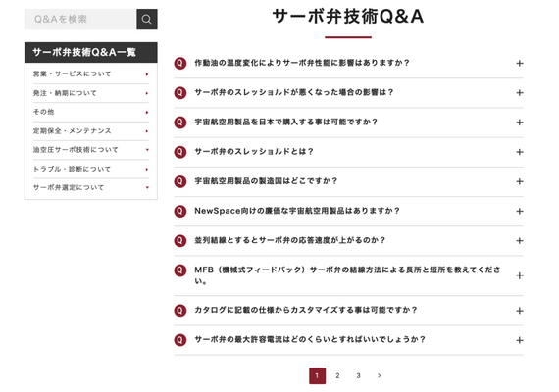Image resolution: width=559 pixels, height=392 pixels.
Task: Click plus icon for カタログに記載の仕様 question
Action: click(520, 311)
